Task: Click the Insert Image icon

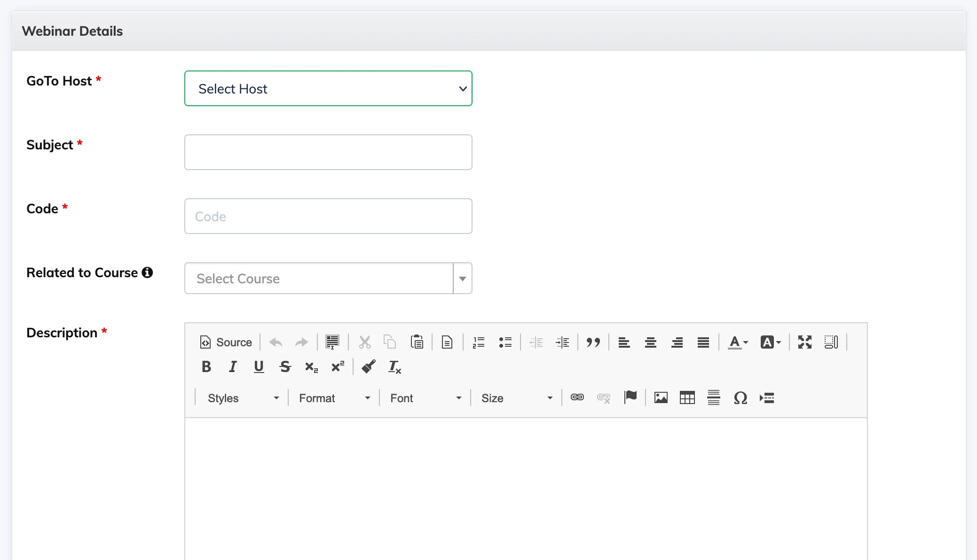Action: tap(661, 398)
